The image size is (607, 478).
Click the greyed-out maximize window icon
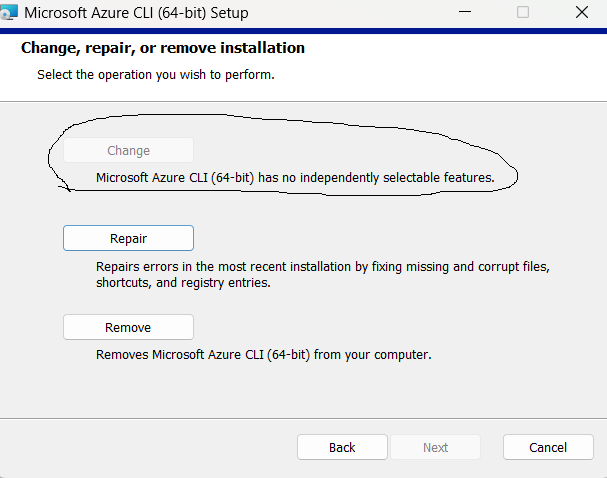coord(523,12)
